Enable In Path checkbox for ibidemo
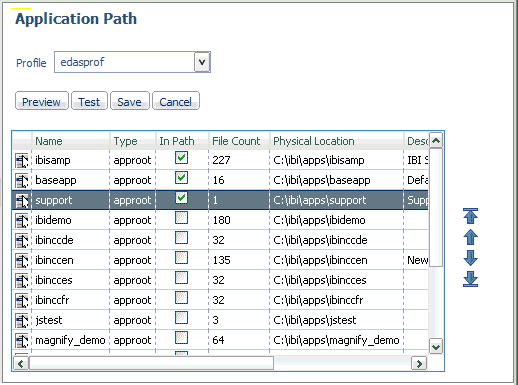 pyautogui.click(x=181, y=218)
